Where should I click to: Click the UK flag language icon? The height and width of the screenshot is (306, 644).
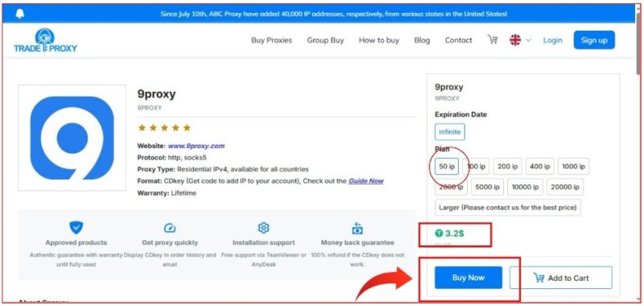point(515,40)
